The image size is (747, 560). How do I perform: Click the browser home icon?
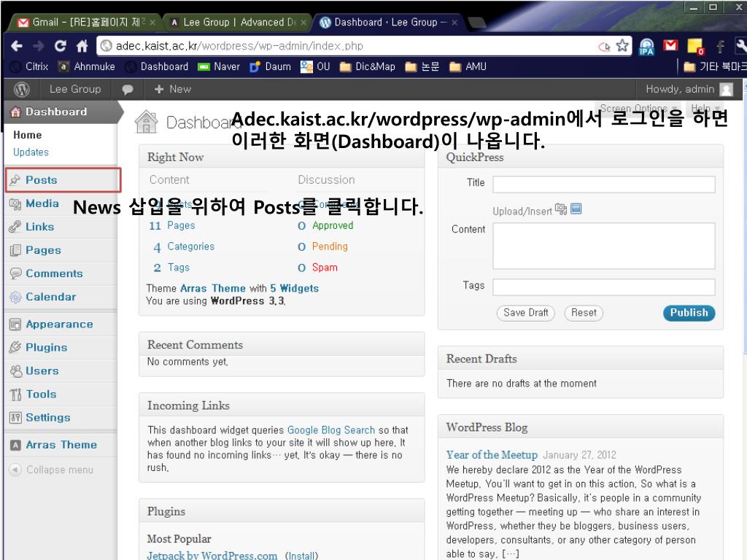[82, 46]
